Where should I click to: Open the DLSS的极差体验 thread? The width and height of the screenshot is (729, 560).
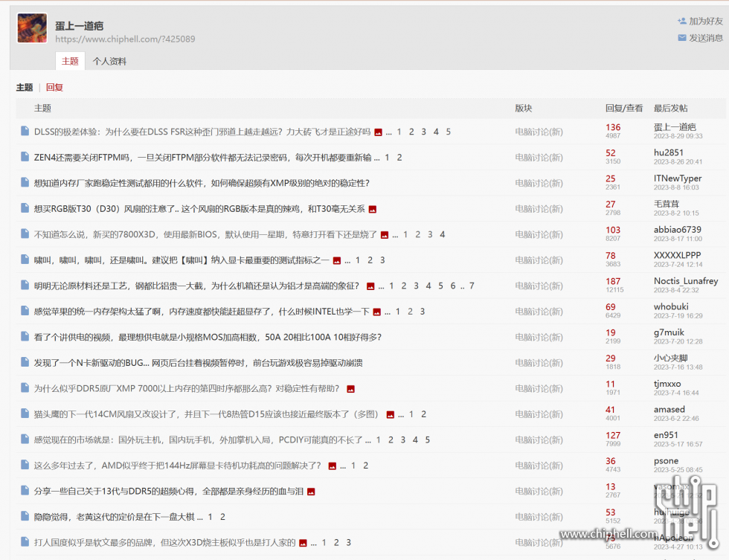point(202,132)
